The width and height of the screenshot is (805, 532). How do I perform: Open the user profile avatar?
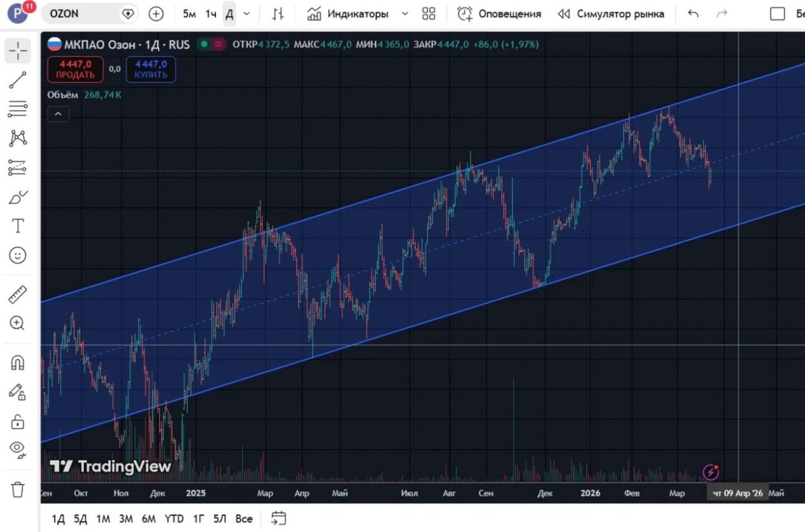[x=16, y=13]
